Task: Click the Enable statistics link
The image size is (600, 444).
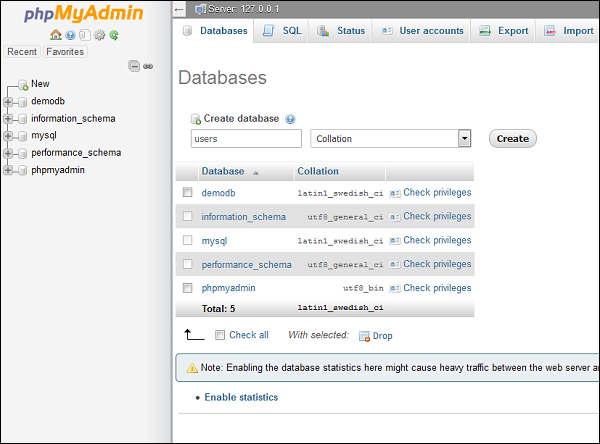Action: click(x=241, y=397)
